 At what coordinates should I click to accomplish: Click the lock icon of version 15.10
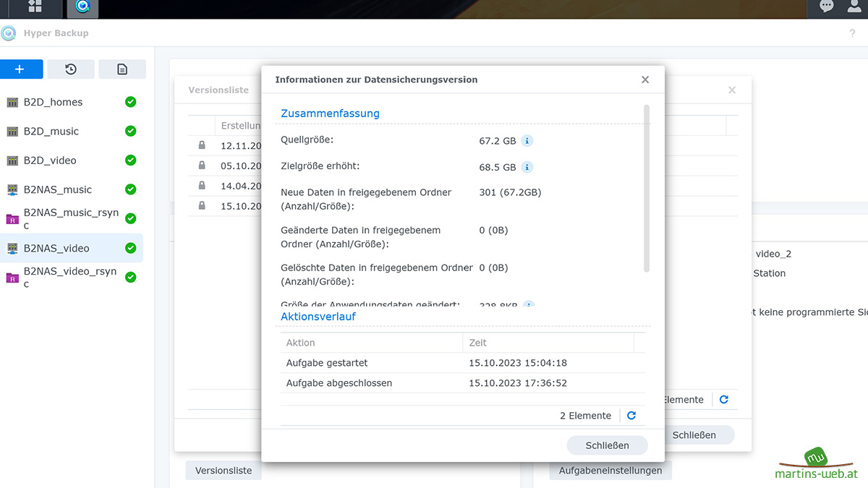(x=202, y=205)
